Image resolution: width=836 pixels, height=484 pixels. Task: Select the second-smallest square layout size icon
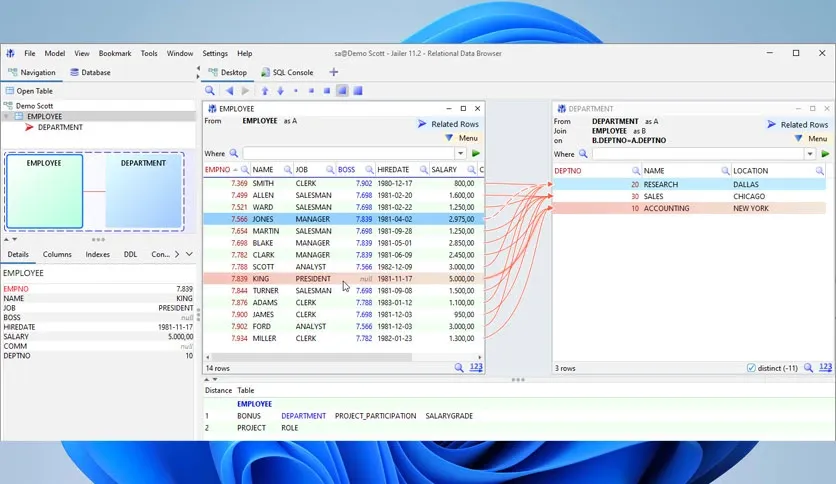click(311, 91)
